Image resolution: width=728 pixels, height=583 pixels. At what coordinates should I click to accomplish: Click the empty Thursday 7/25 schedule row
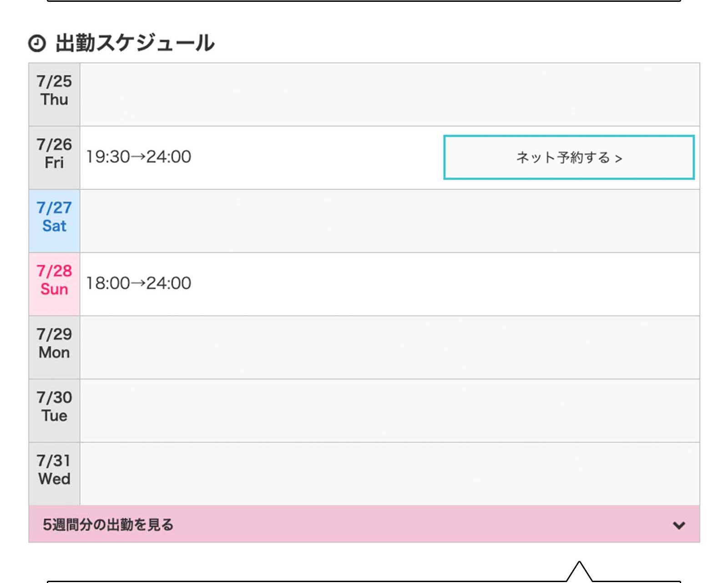(390, 95)
